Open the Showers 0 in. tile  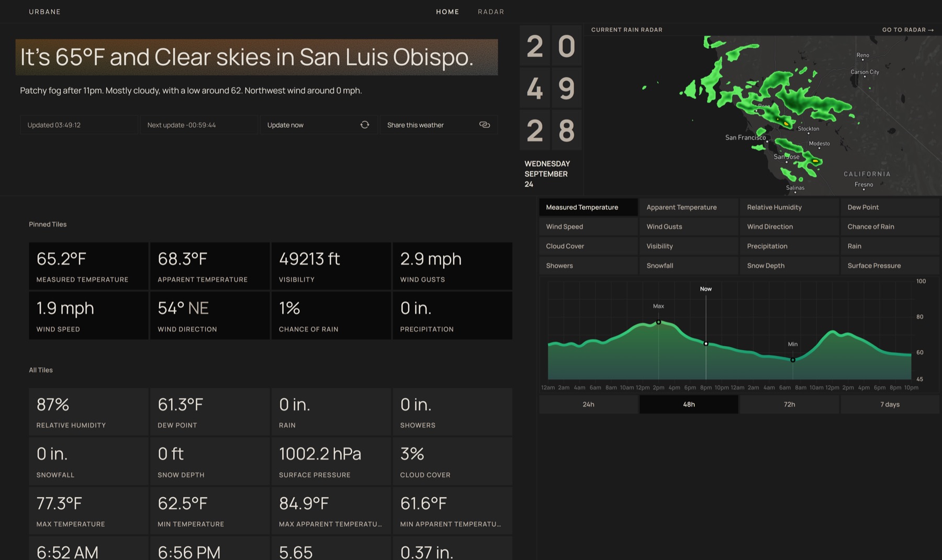click(x=453, y=412)
